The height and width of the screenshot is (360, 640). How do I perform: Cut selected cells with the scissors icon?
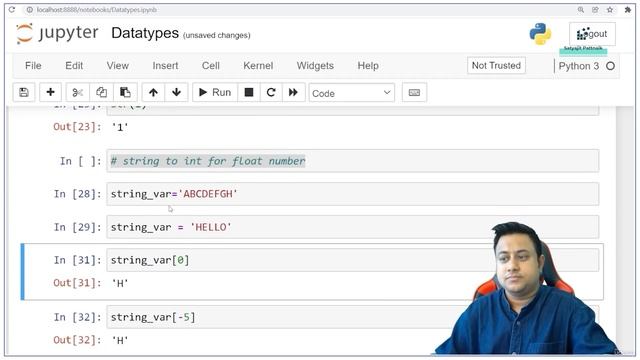78,93
